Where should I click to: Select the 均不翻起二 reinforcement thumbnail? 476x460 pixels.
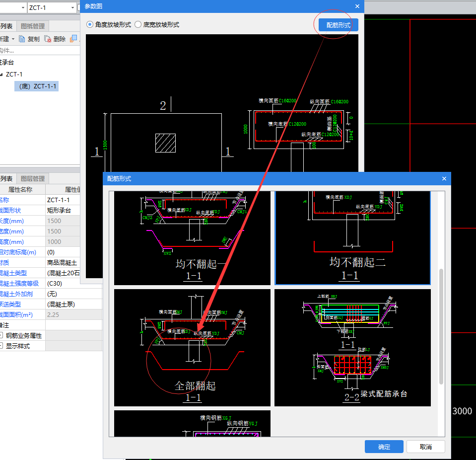[352, 238]
